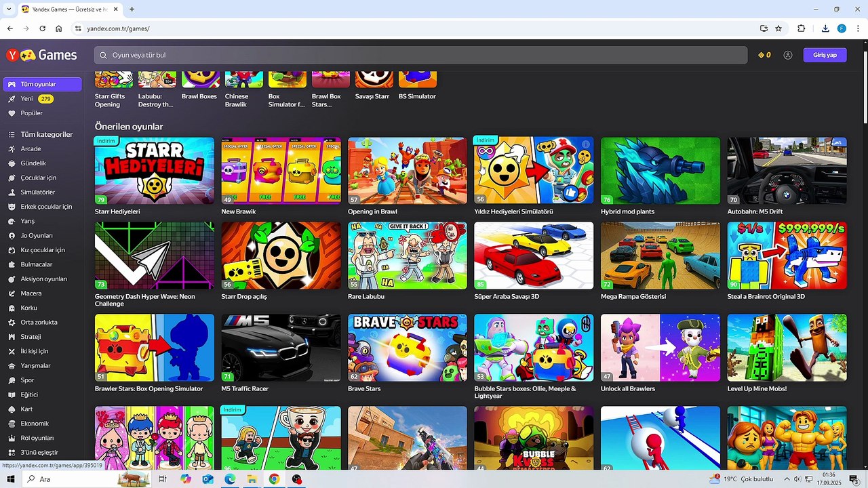868x488 pixels.
Task: Open a new browser tab
Action: 132,9
